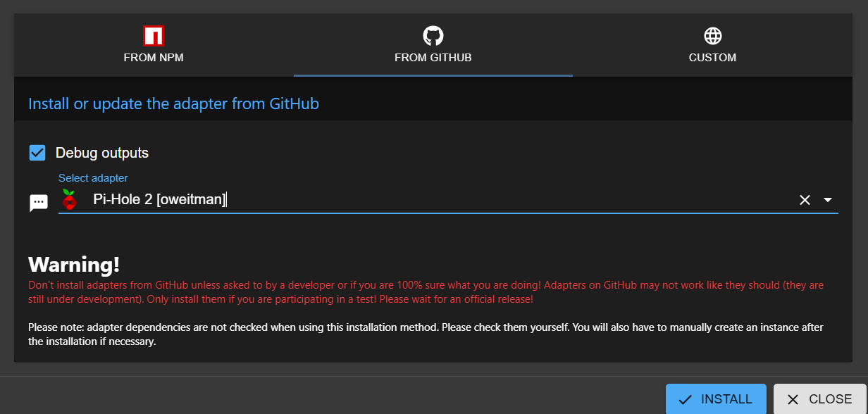The image size is (868, 414).
Task: Expand the adapter list dropdown arrow
Action: point(828,200)
